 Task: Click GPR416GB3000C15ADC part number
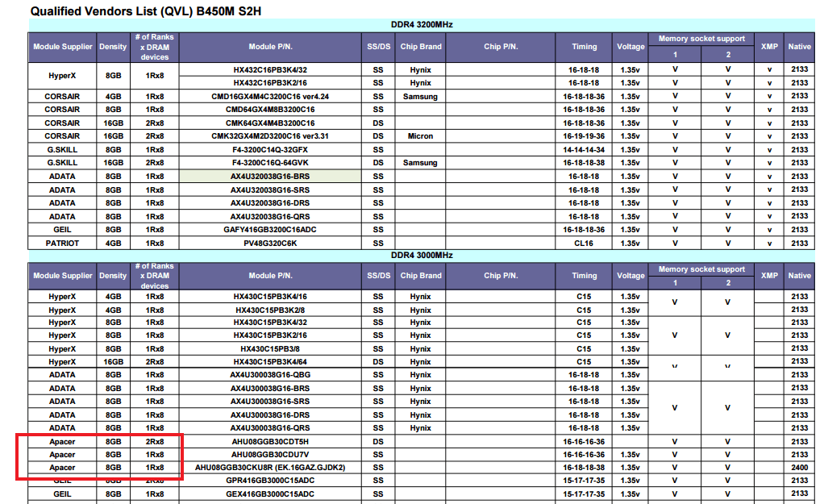pyautogui.click(x=270, y=481)
